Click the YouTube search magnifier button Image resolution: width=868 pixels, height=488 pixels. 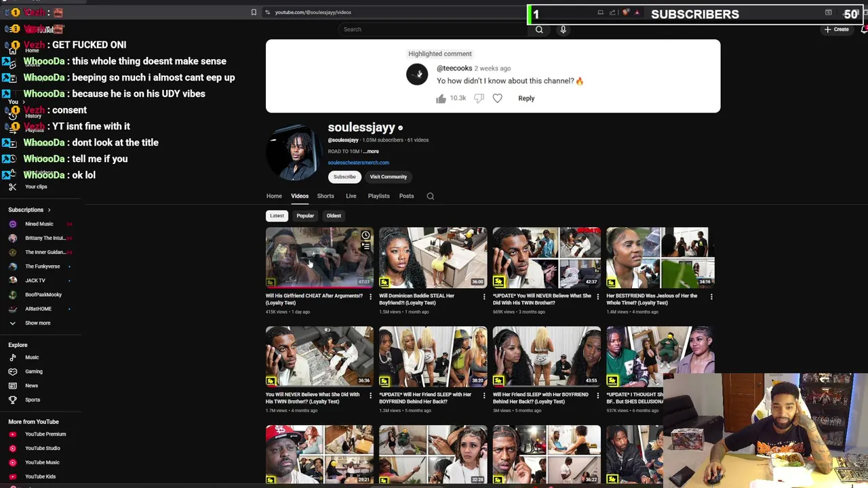[x=539, y=29]
